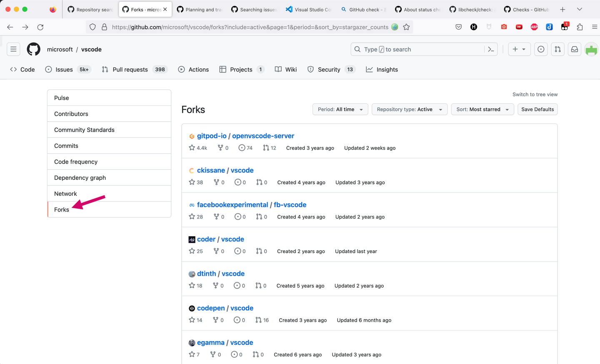Click the Firefox forward arrow
600x364 pixels.
click(25, 27)
